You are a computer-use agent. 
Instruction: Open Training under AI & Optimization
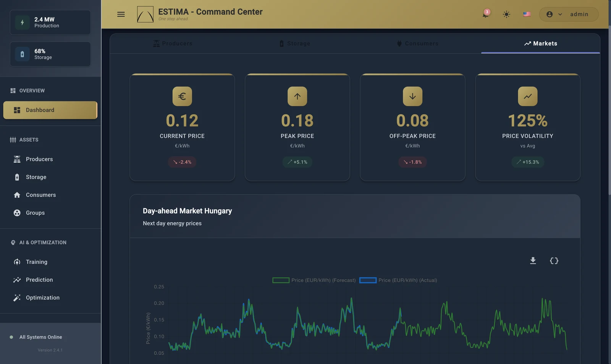pos(50,262)
